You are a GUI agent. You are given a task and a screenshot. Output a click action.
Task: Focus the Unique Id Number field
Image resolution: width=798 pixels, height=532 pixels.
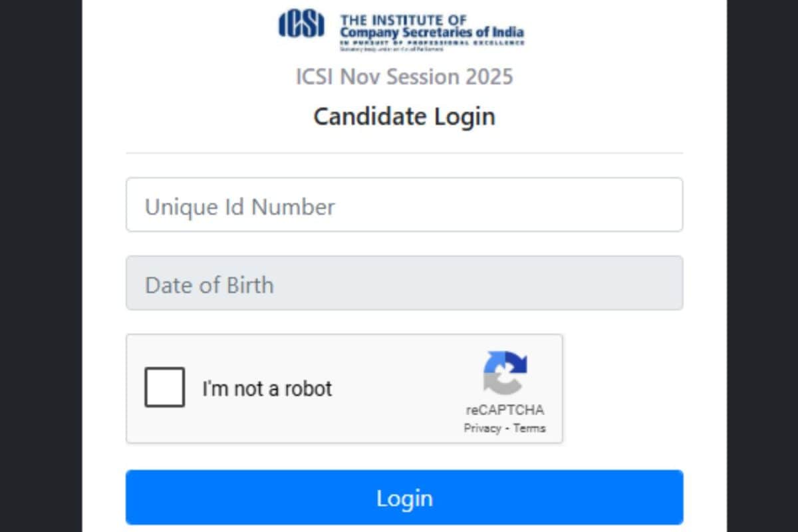click(404, 205)
